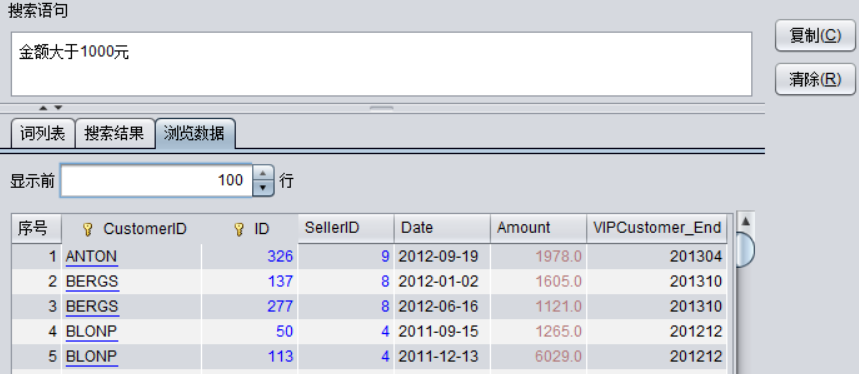Click the vertical scrollbar thumb
Viewport: 859px width, 374px height.
point(745,249)
